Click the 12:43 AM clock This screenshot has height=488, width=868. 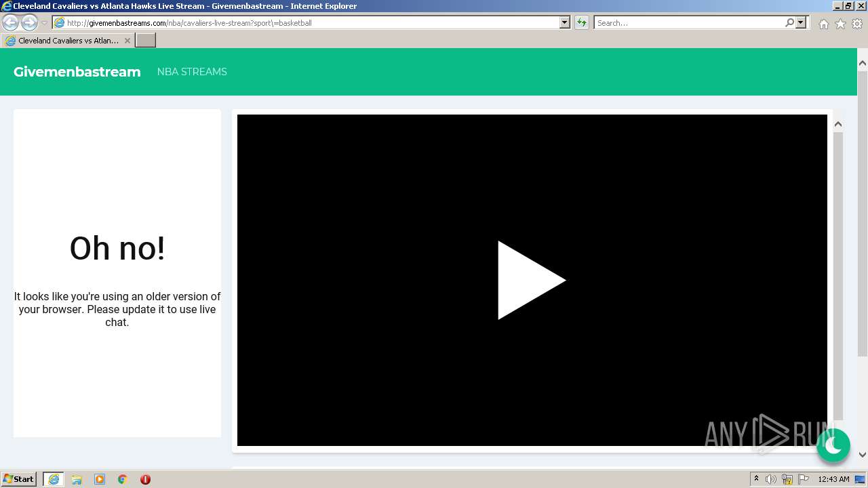[833, 479]
